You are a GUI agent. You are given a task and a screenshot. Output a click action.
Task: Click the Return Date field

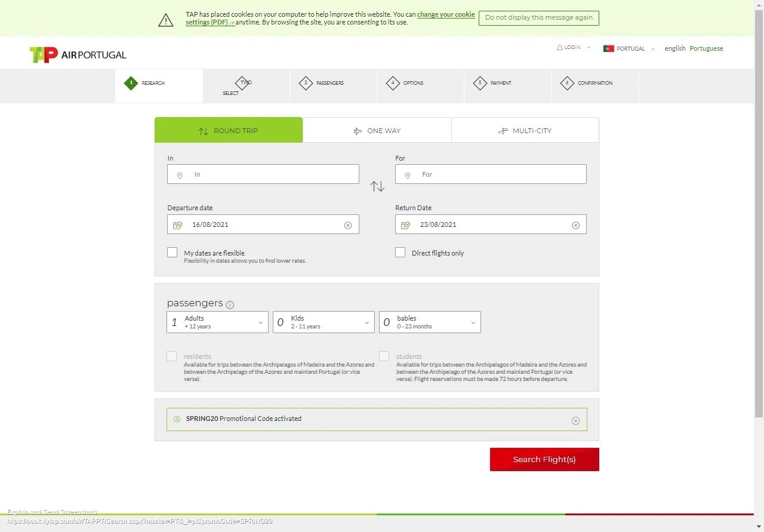(491, 225)
